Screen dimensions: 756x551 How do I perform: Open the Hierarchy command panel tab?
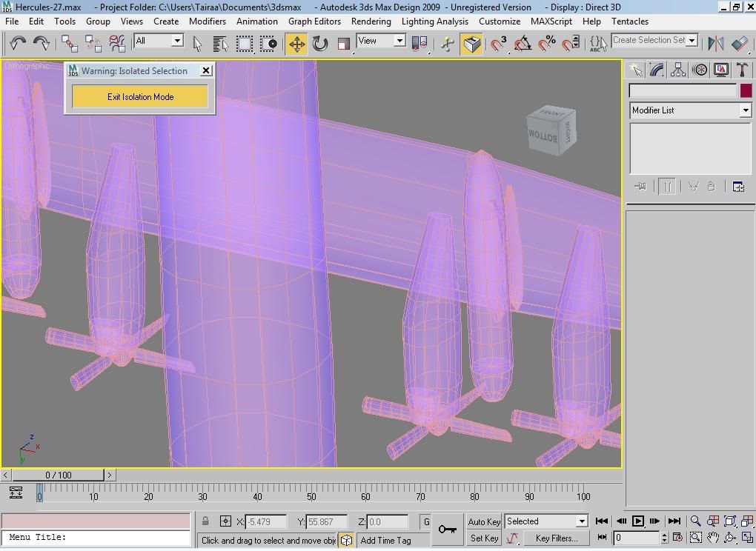click(678, 70)
